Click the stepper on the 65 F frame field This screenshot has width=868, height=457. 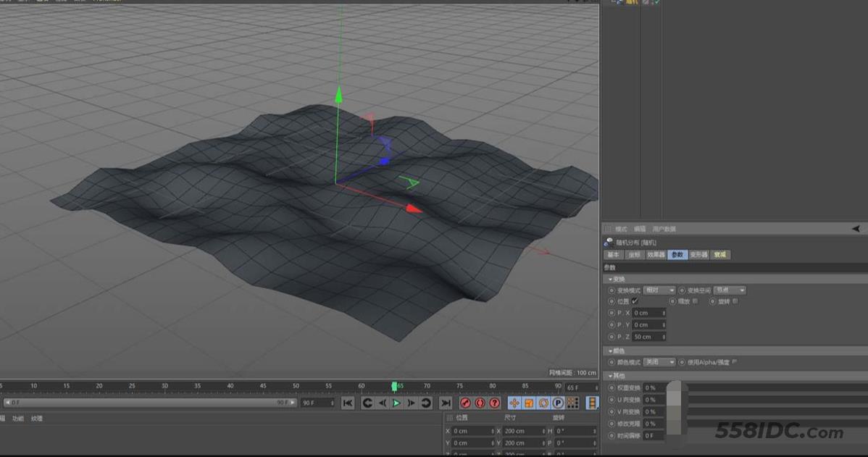(596, 388)
